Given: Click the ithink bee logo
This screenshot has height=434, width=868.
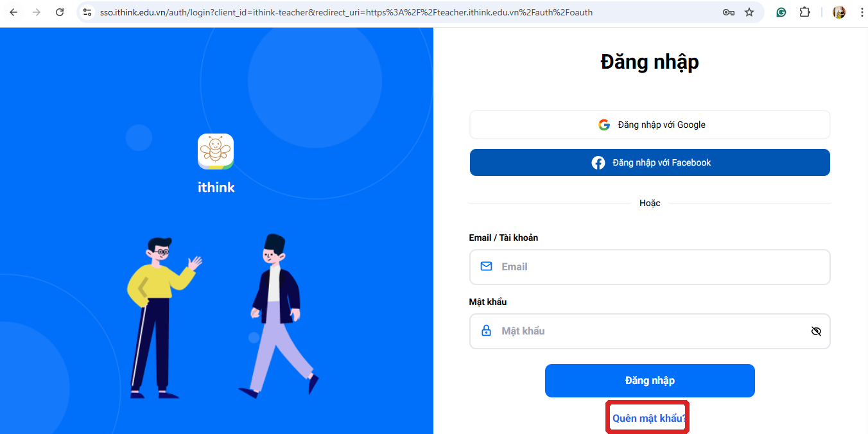Looking at the screenshot, I should (216, 152).
